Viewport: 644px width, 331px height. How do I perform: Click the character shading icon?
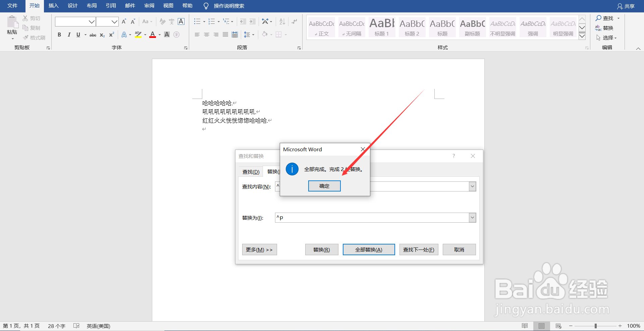[x=167, y=35]
